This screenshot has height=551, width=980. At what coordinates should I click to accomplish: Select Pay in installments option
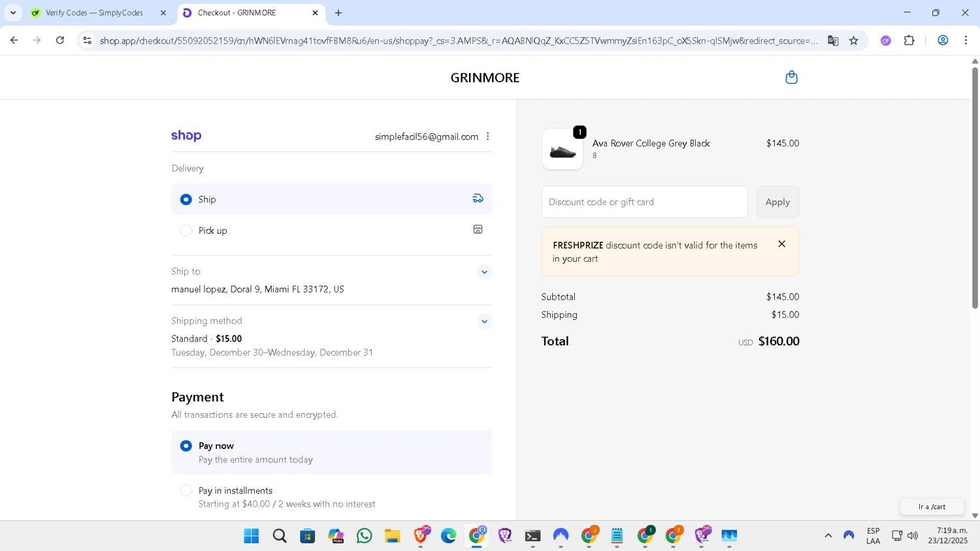186,490
